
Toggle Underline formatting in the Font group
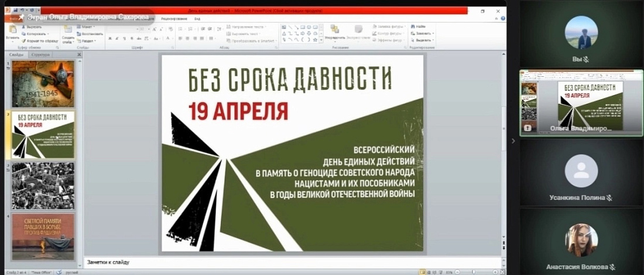(125, 38)
